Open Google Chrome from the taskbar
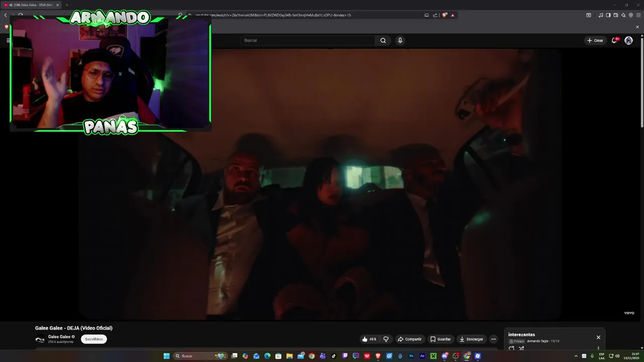Image resolution: width=644 pixels, height=362 pixels. [311, 356]
